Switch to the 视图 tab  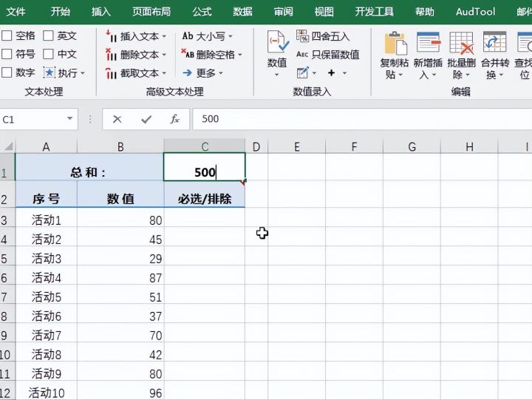[x=324, y=12]
